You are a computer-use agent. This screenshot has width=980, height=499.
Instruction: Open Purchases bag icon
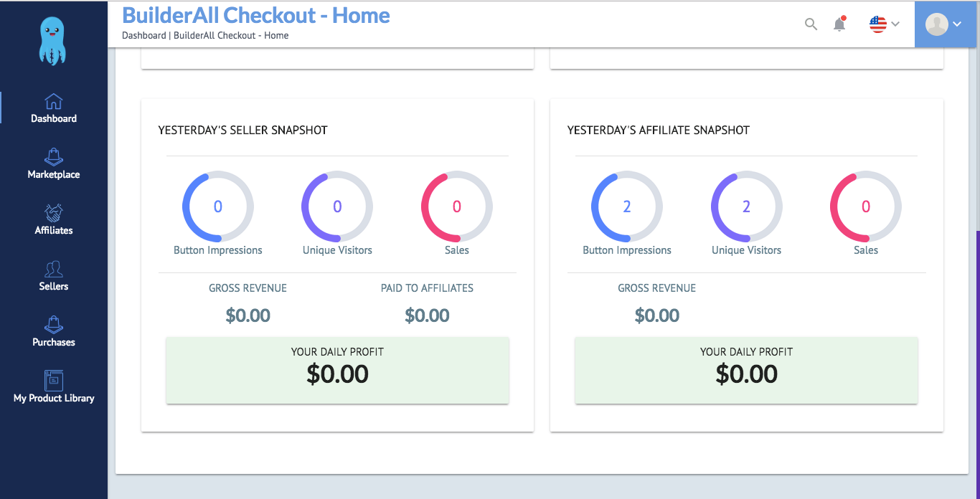pos(54,325)
